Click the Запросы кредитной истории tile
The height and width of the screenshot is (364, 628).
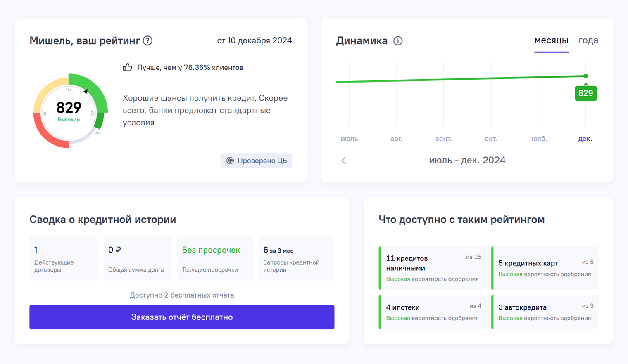click(x=296, y=258)
